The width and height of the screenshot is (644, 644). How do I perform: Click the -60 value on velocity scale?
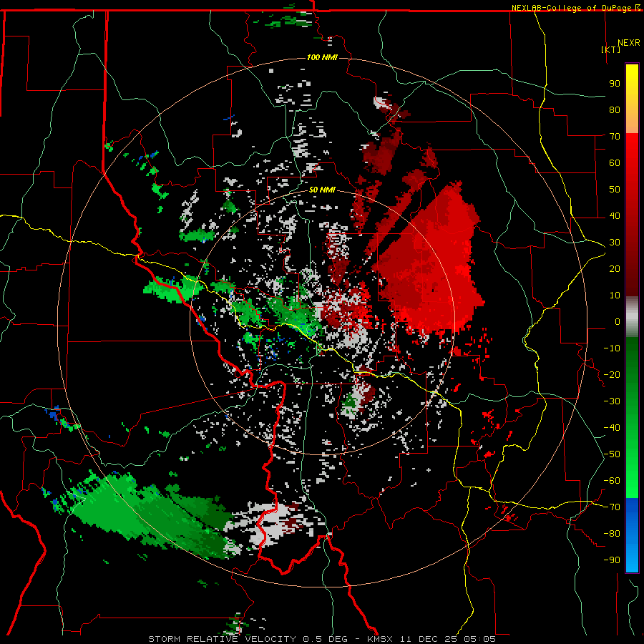coord(612,481)
